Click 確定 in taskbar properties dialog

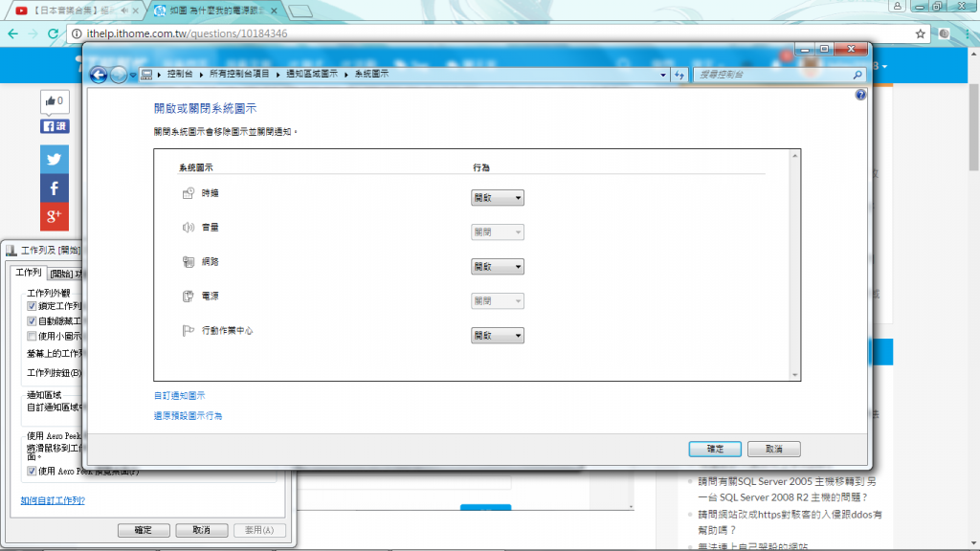[144, 530]
